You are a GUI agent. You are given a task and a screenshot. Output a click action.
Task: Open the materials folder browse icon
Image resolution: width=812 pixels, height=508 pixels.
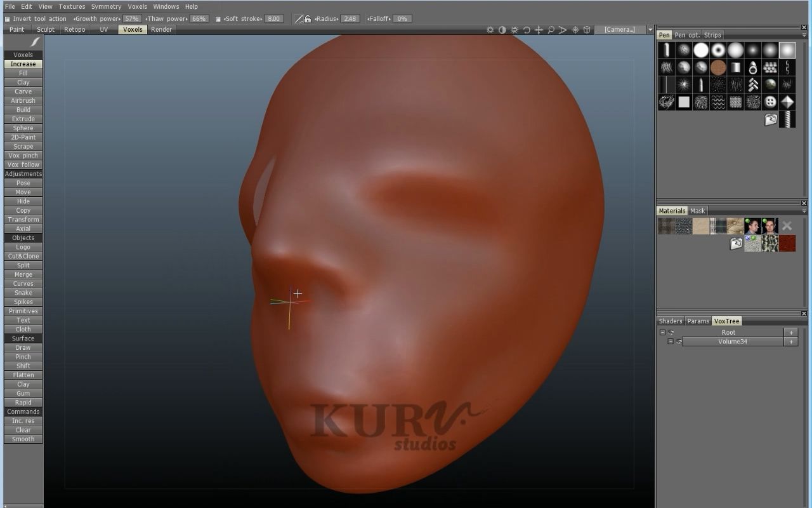pos(736,243)
